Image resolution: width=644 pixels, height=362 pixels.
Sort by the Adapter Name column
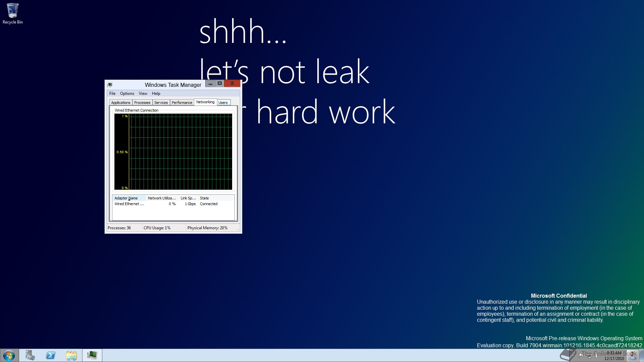(129, 198)
